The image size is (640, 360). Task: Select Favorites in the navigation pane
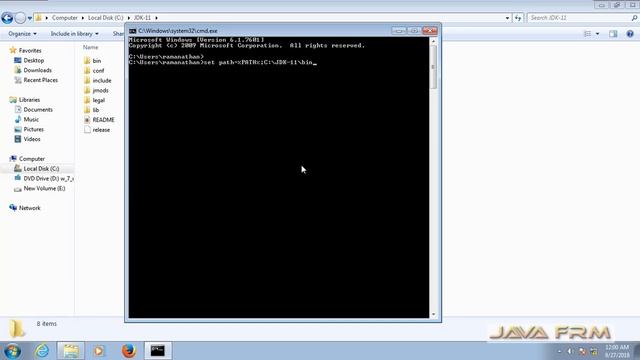(30, 51)
